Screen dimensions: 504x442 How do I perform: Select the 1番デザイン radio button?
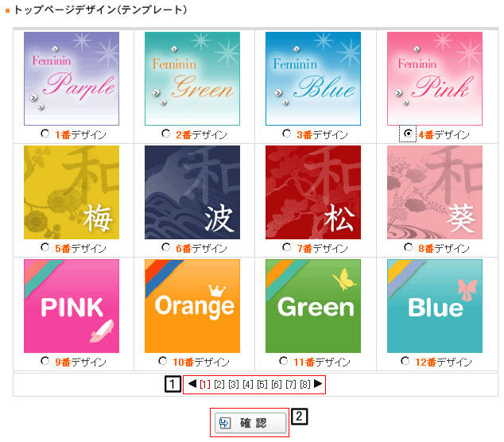pyautogui.click(x=45, y=134)
